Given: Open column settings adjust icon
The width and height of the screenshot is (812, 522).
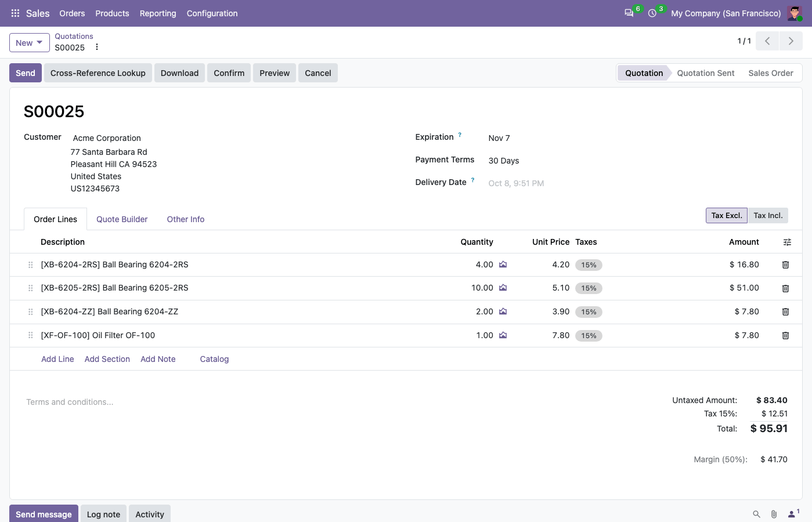Looking at the screenshot, I should (787, 242).
